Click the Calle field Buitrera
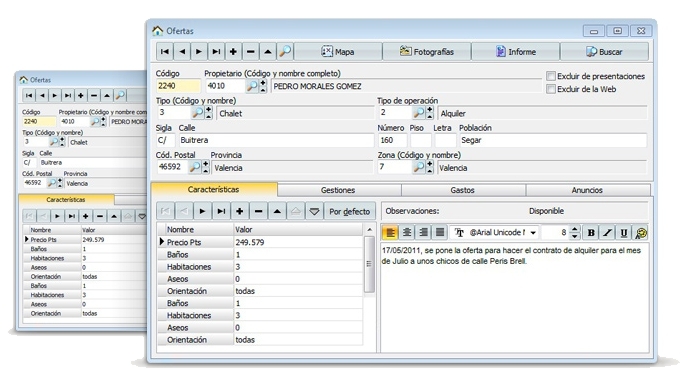This screenshot has height=386, width=688. [x=276, y=140]
